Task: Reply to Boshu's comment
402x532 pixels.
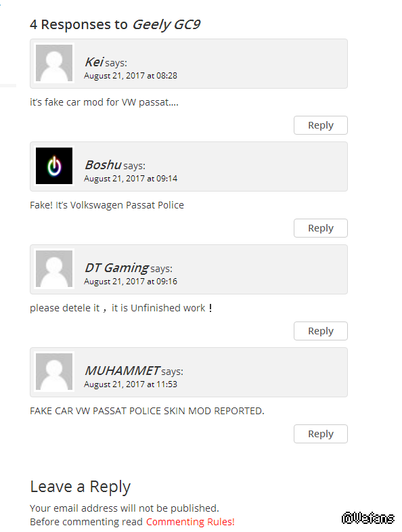Action: click(x=321, y=228)
